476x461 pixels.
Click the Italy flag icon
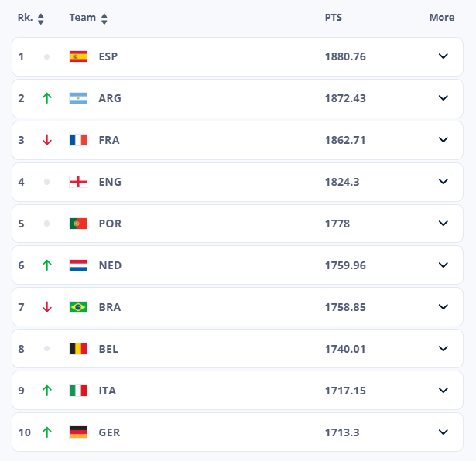pos(78,391)
